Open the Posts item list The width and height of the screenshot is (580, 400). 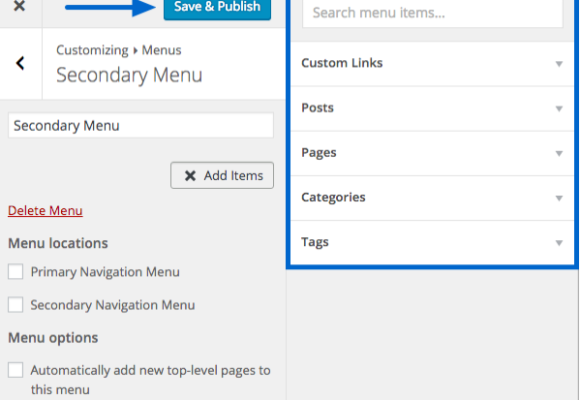pyautogui.click(x=432, y=108)
